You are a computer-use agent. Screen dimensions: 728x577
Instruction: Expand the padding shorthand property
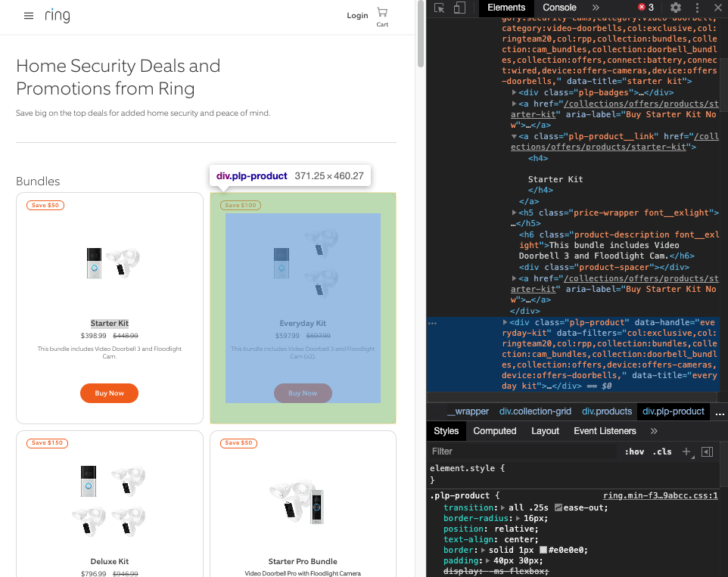tap(488, 561)
